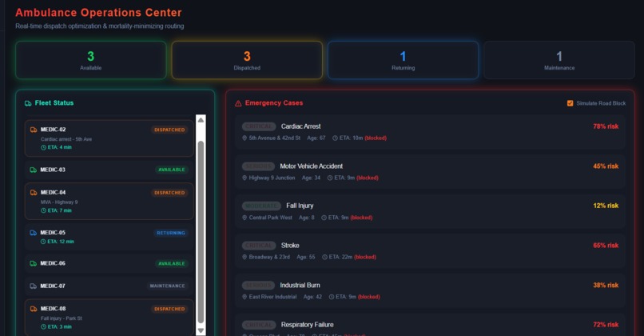644x336 pixels.
Task: Click location pin for Highway 9 Junction
Action: pos(244,178)
